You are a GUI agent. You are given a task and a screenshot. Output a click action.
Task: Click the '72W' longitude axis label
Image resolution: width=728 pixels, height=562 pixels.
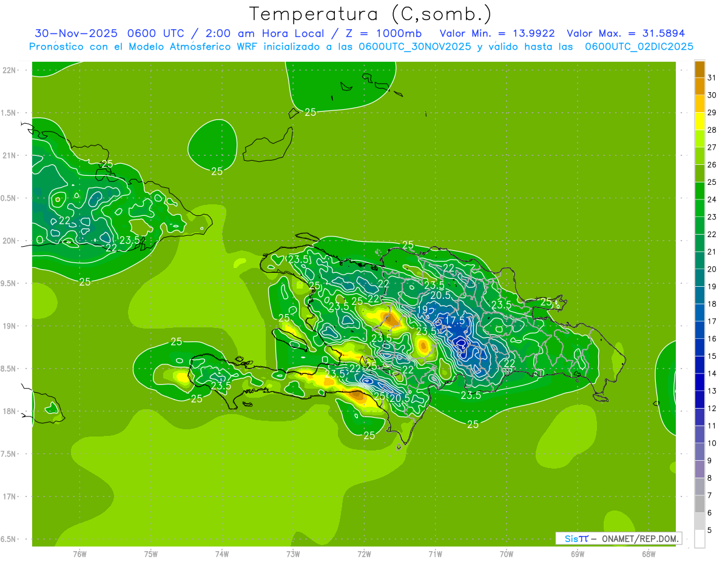(x=364, y=554)
